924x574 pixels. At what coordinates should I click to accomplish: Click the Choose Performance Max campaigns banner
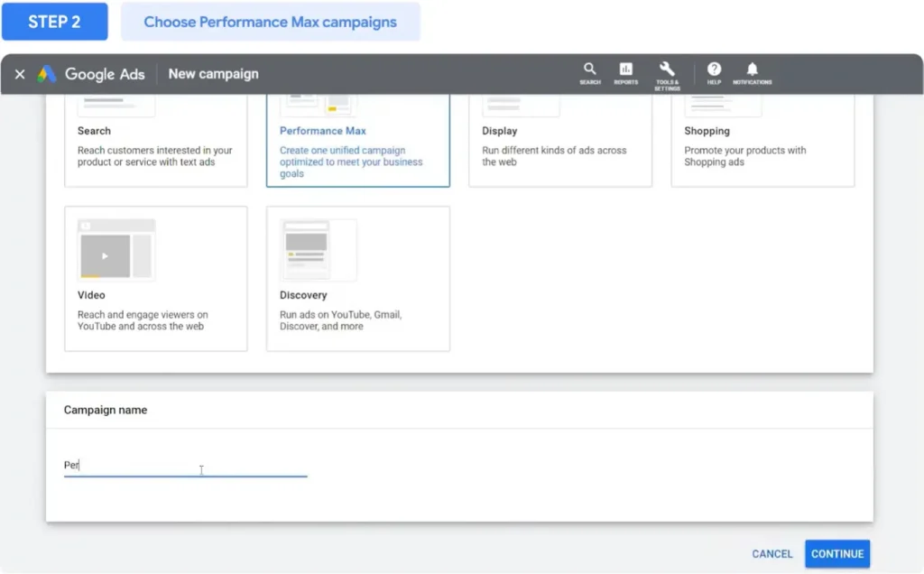pyautogui.click(x=270, y=22)
